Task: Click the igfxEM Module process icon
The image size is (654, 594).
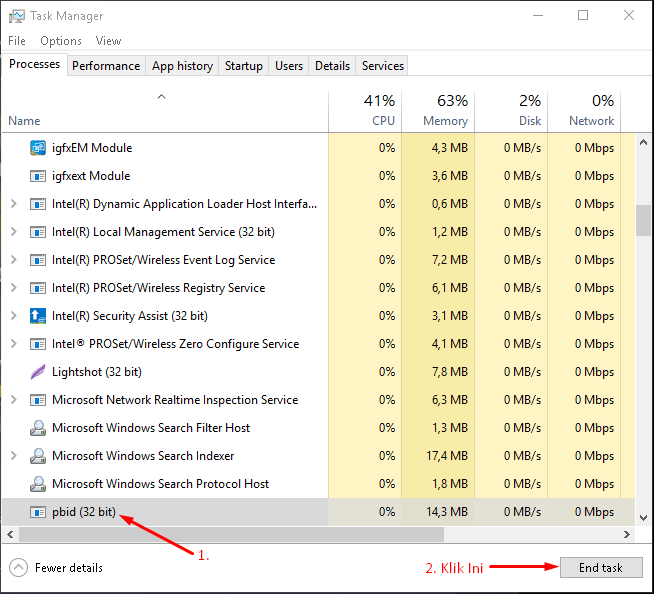Action: pos(38,148)
